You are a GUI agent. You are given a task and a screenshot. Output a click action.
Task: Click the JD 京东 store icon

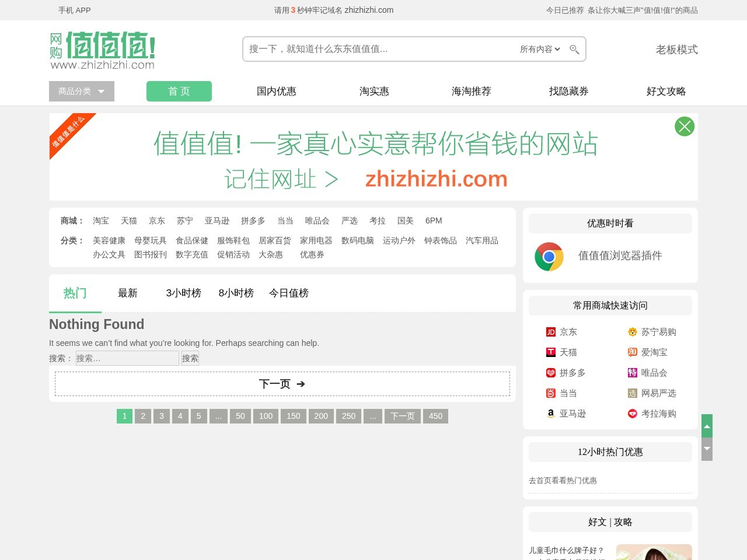coord(550,332)
